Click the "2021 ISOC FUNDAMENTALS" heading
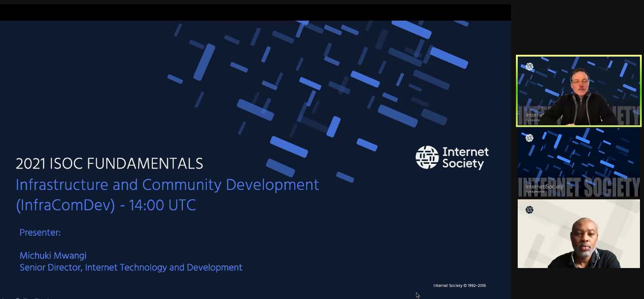Screen dimensions: 644x299 click(109, 164)
